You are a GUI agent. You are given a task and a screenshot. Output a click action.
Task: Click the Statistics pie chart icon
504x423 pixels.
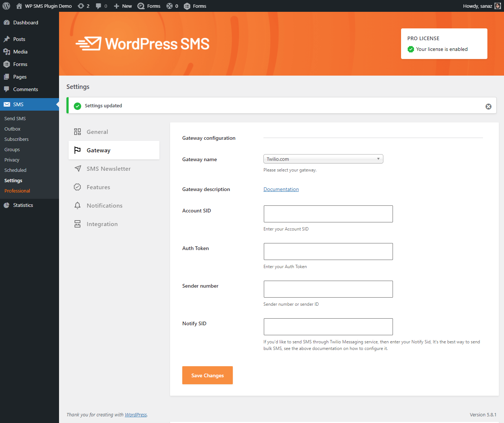[7, 205]
